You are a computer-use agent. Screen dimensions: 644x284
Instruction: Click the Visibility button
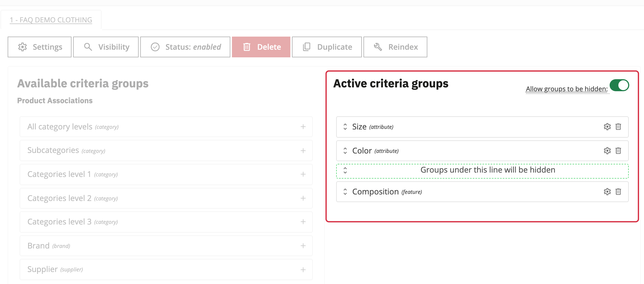point(106,47)
